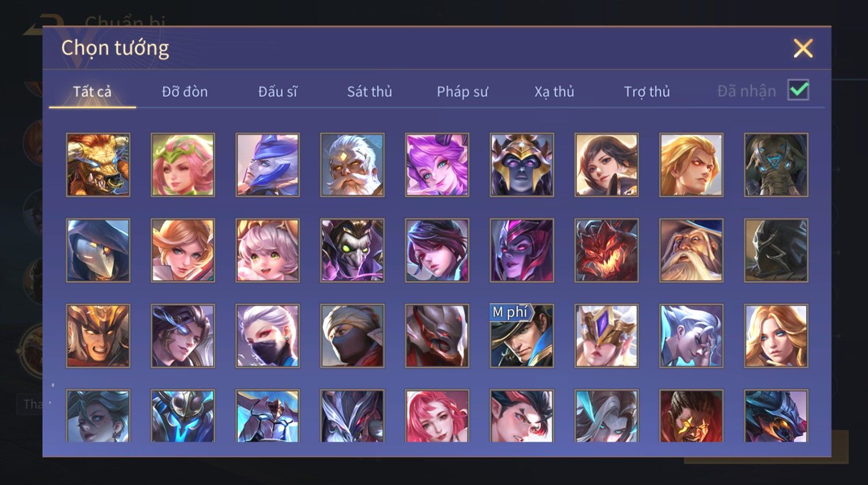Pick the blonde woman with blue eyes portrait

click(776, 336)
